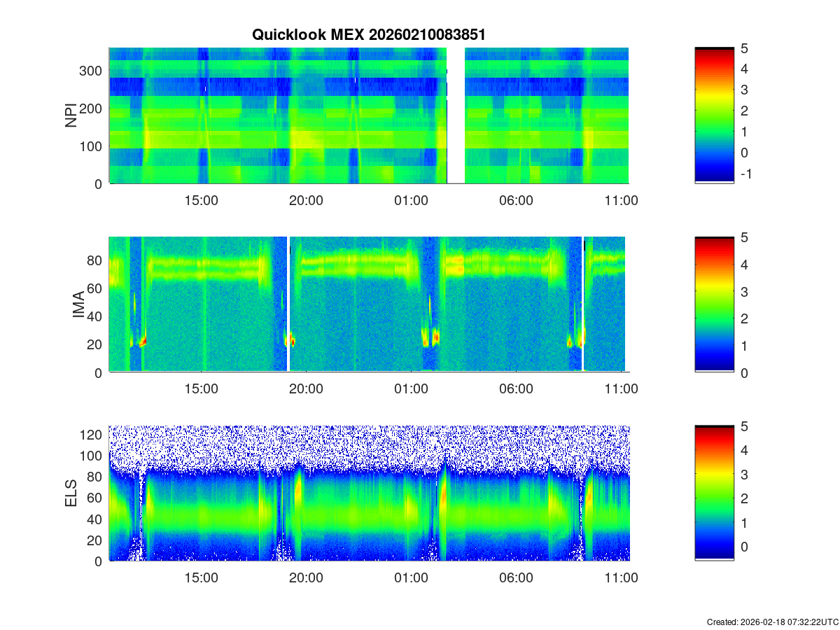Click the 20:00 tick under IMA panel
This screenshot has height=630, width=840.
click(x=306, y=389)
